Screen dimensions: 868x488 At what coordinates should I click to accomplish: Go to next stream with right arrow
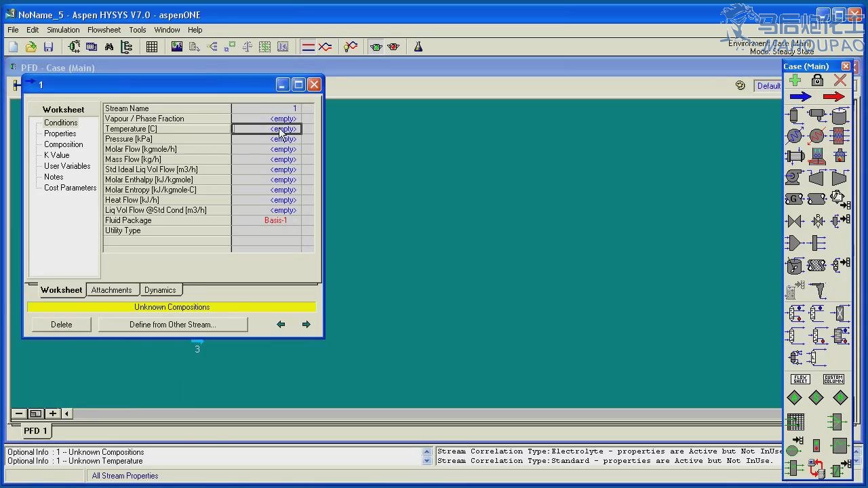click(306, 325)
